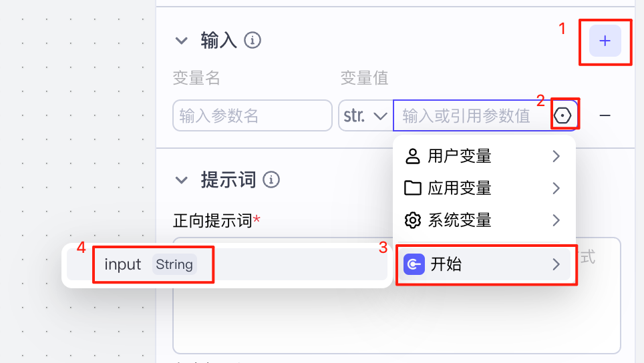644x363 pixels.
Task: Click the hexagon variable reference icon
Action: tap(562, 115)
